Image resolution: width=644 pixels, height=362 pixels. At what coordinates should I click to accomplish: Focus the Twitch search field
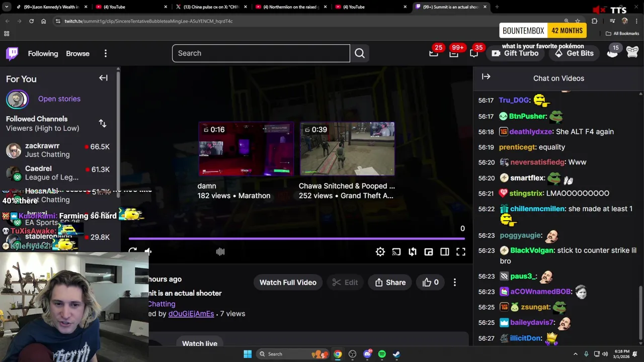click(x=261, y=53)
